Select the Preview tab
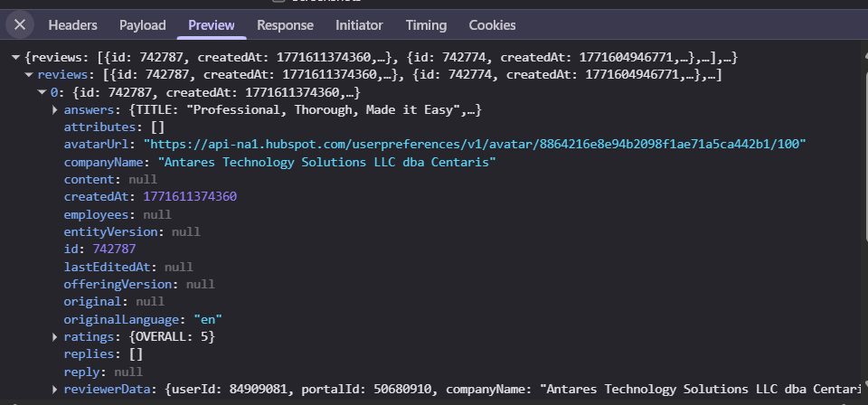 [211, 25]
